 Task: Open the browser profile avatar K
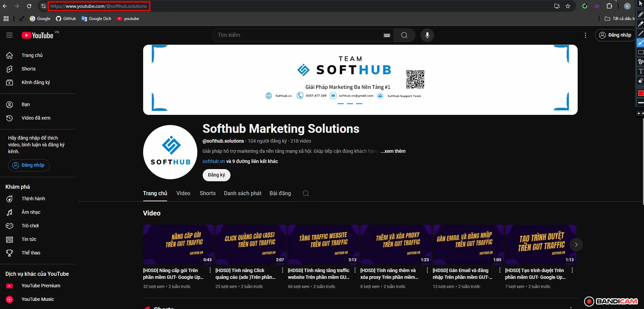point(627,6)
